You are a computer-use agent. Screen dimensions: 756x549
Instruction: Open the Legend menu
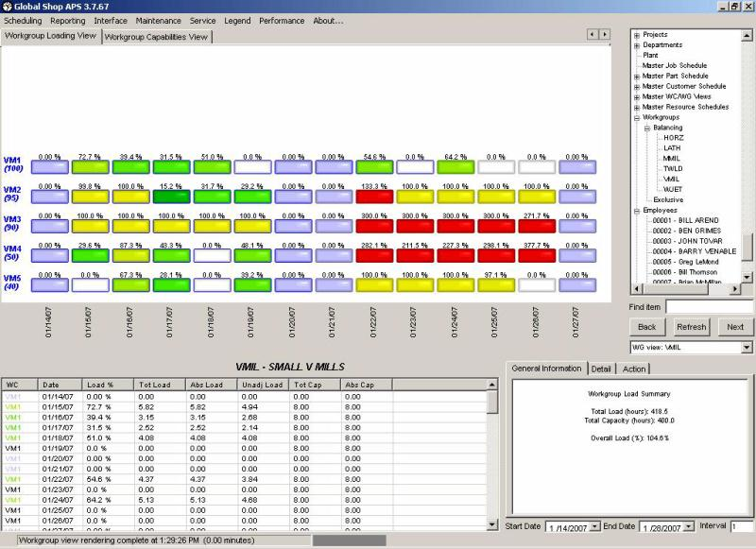[x=237, y=21]
